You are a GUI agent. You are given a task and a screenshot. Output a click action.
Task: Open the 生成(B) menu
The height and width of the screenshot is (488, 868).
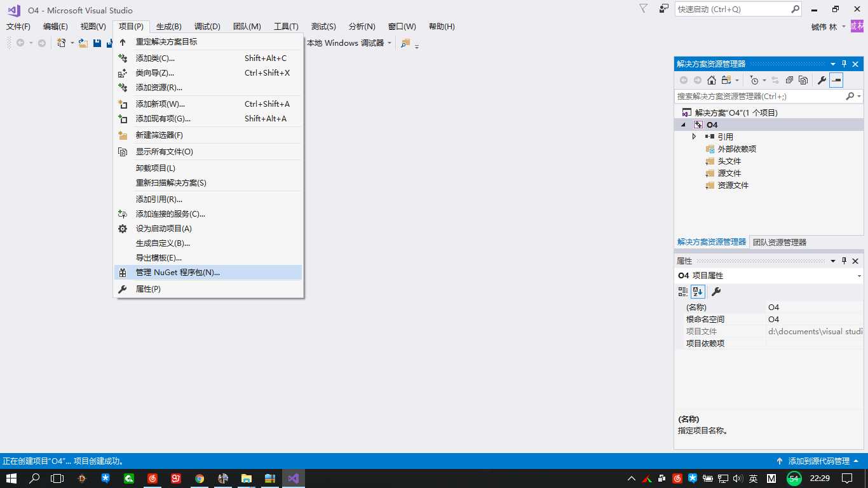tap(169, 27)
